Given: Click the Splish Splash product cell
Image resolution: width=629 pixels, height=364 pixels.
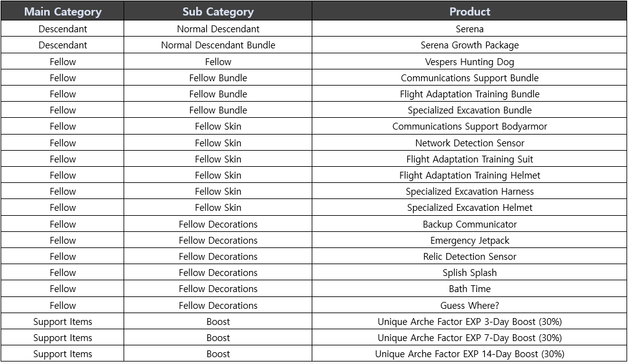Looking at the screenshot, I should click(469, 273).
